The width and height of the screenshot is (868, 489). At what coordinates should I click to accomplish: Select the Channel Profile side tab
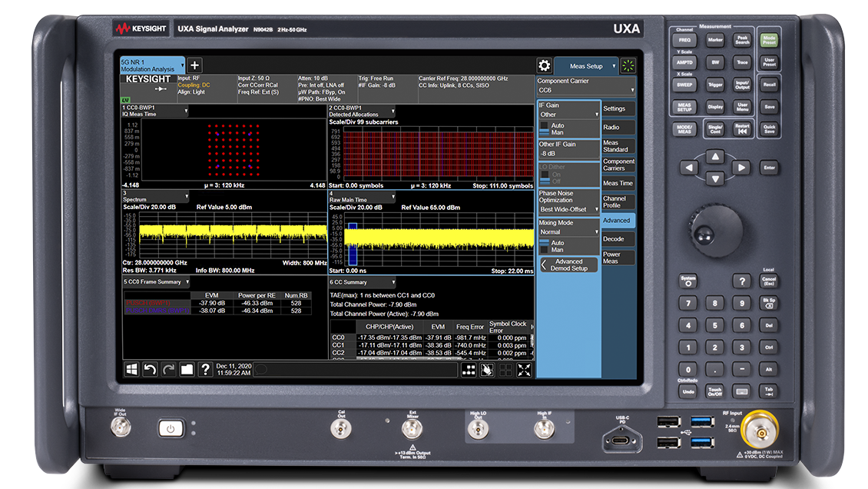(618, 201)
